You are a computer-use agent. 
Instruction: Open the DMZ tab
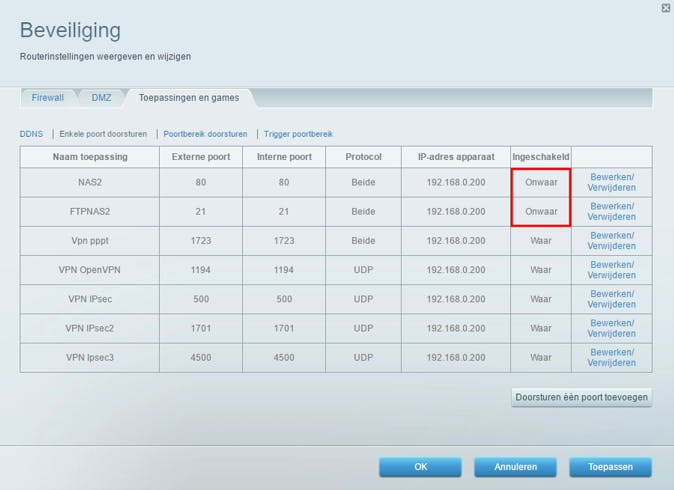point(101,98)
